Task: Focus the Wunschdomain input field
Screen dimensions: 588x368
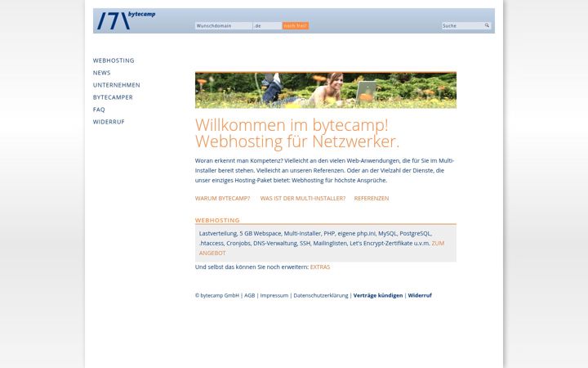Action: 224,26
